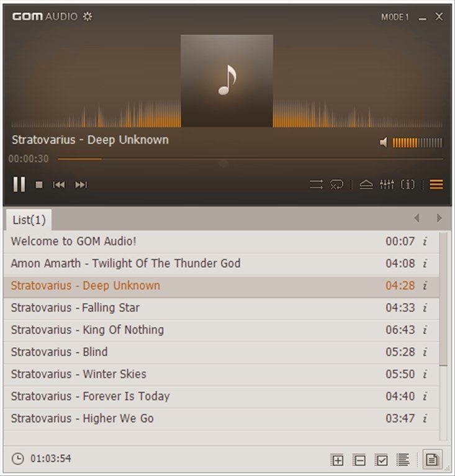Screen dimensions: 455x476
Task: Show next playlist tabs with right arrow
Action: point(439,218)
